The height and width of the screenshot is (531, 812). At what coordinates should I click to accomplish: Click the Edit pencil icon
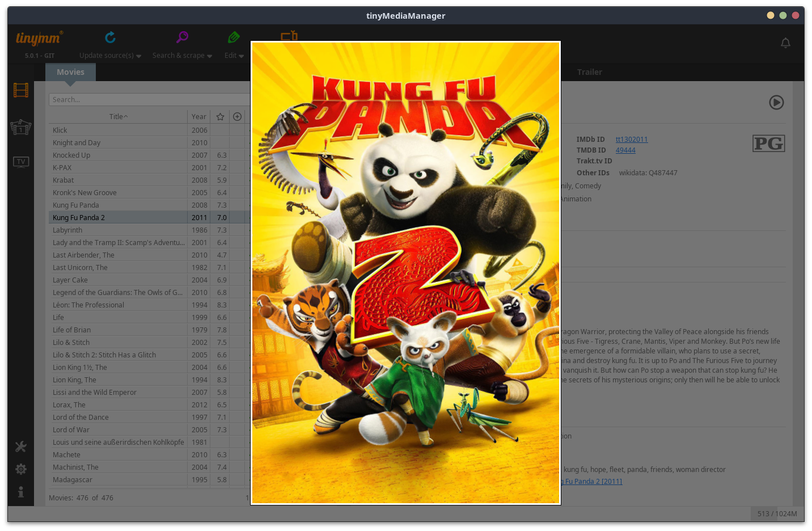coord(234,37)
